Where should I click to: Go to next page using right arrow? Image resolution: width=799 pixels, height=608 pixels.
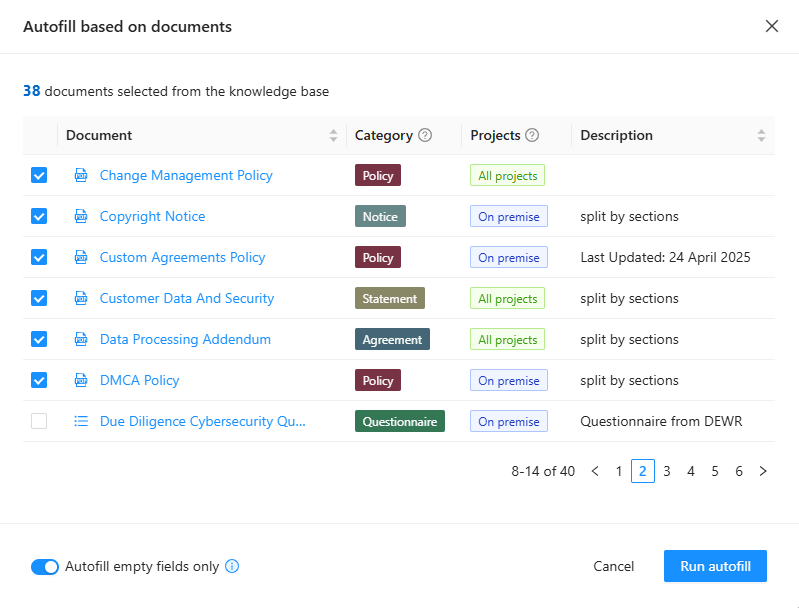point(763,471)
